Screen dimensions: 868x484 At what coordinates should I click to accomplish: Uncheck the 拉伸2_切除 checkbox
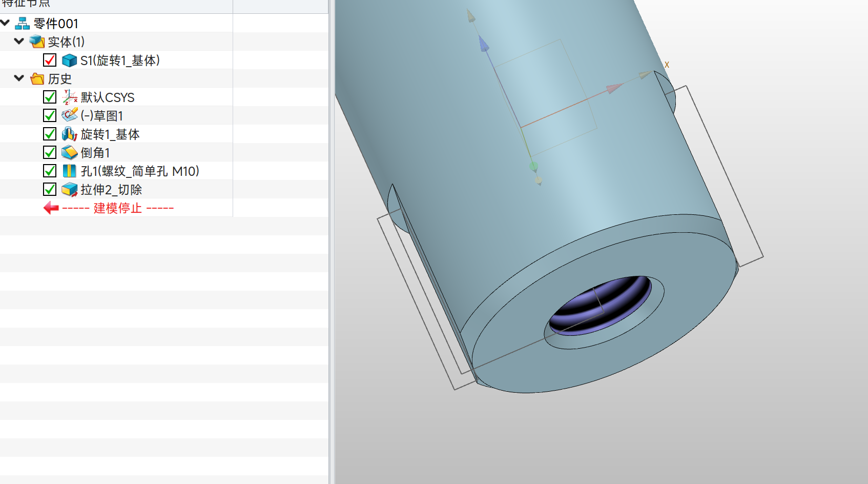50,189
